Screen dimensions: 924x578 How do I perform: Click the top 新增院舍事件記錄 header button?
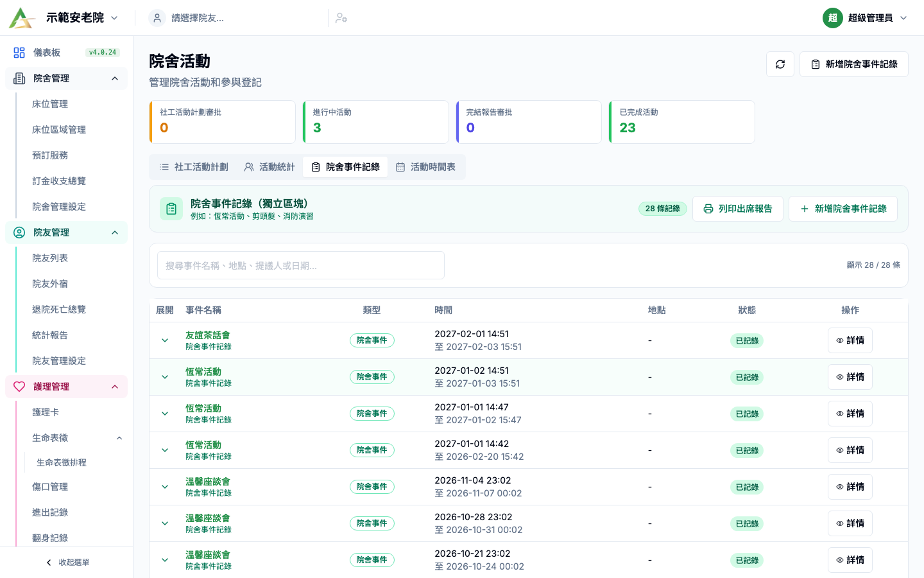854,64
